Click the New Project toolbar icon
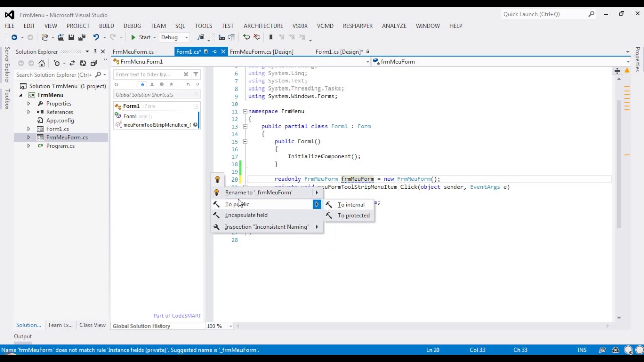 [45, 37]
